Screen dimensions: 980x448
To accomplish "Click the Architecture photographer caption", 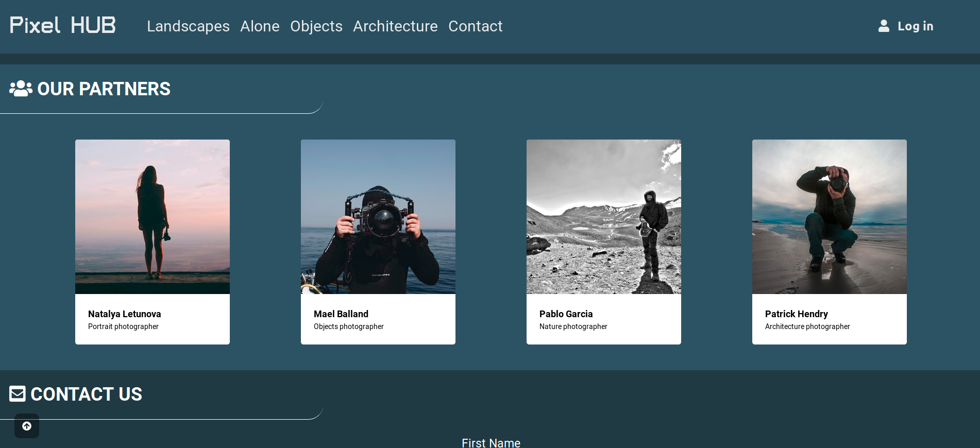I will (x=807, y=326).
